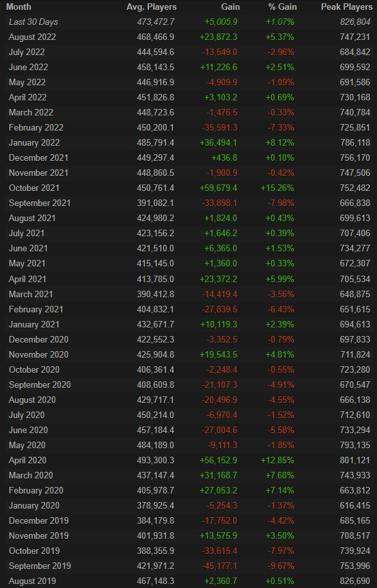Click the January 2022 month cell
Screen dimensions: 377x588
(x=34, y=142)
